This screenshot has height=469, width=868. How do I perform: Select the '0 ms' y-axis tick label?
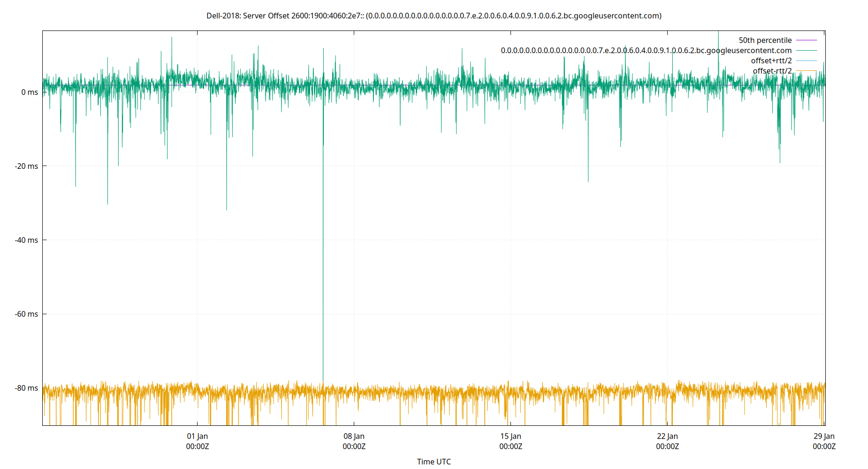click(x=29, y=92)
